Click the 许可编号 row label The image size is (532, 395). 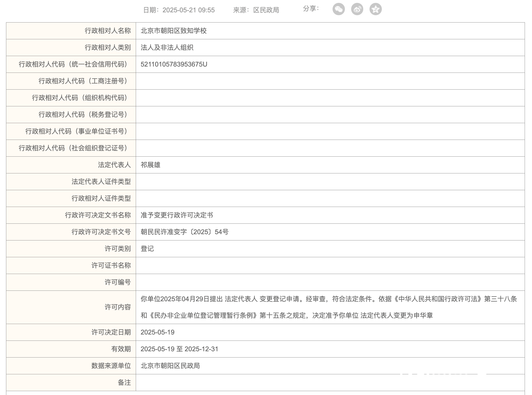point(118,282)
